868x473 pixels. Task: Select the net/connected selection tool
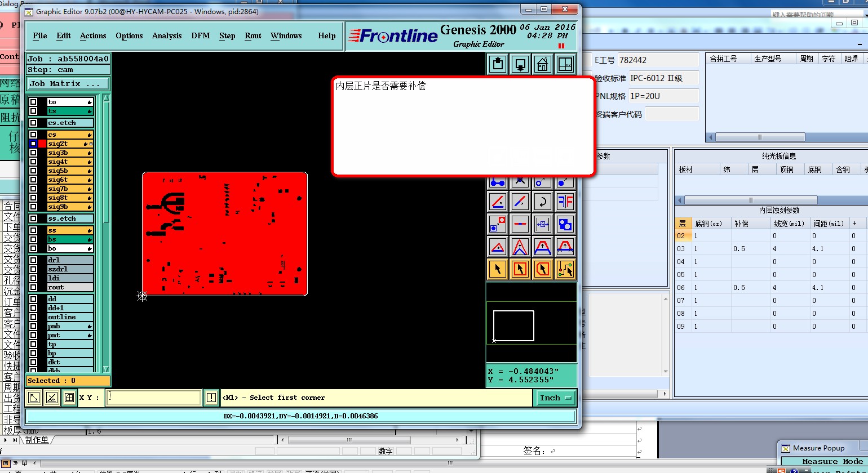[x=565, y=269]
